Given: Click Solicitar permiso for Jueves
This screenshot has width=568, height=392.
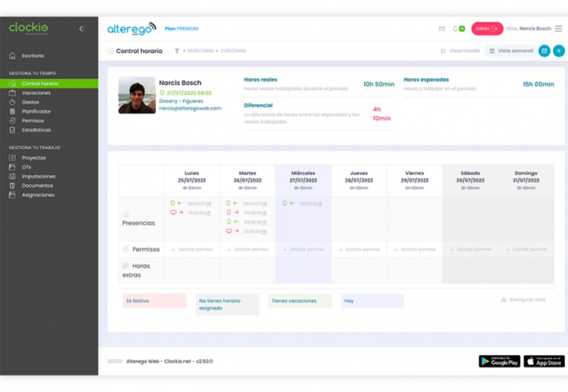Looking at the screenshot, I should (359, 249).
